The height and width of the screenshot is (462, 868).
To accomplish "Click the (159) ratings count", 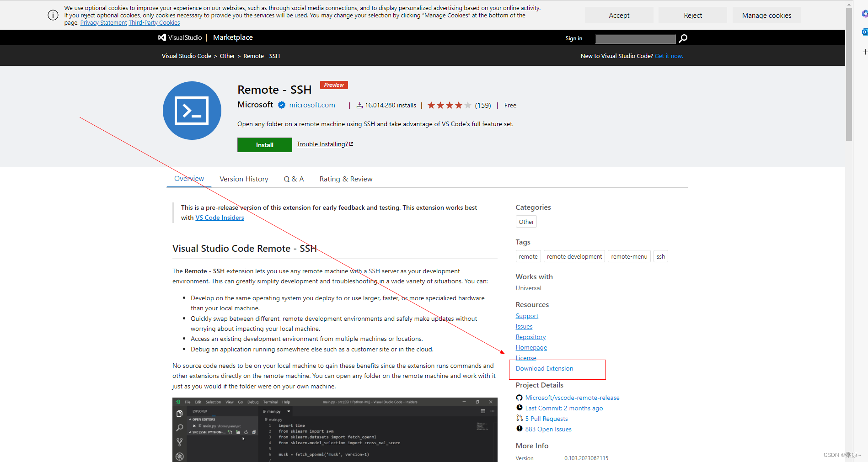I will (x=482, y=106).
